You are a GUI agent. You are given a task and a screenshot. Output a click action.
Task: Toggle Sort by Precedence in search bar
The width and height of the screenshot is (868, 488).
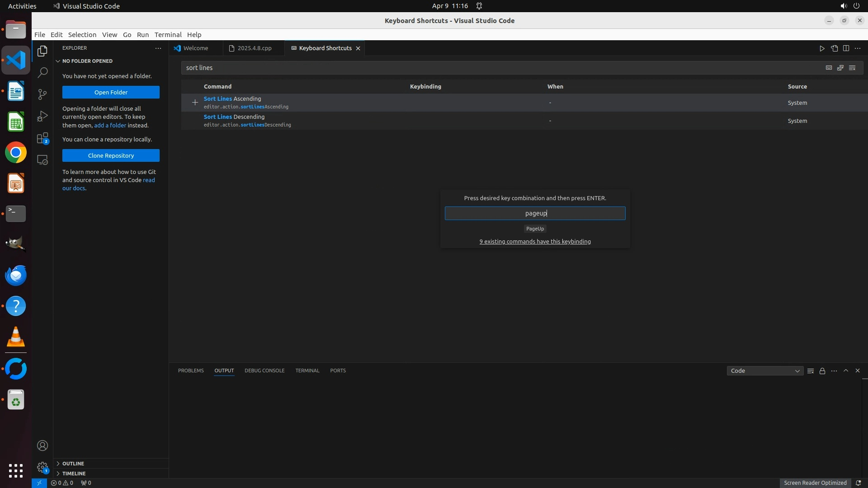coord(840,68)
